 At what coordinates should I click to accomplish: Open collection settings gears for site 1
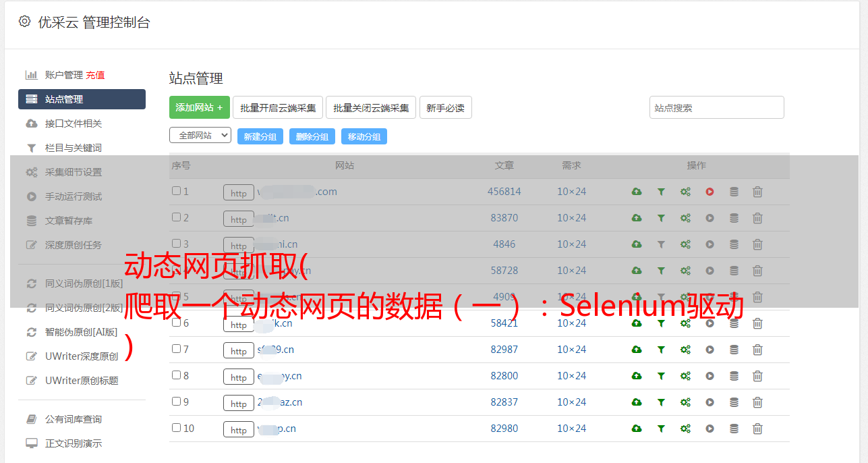(685, 192)
